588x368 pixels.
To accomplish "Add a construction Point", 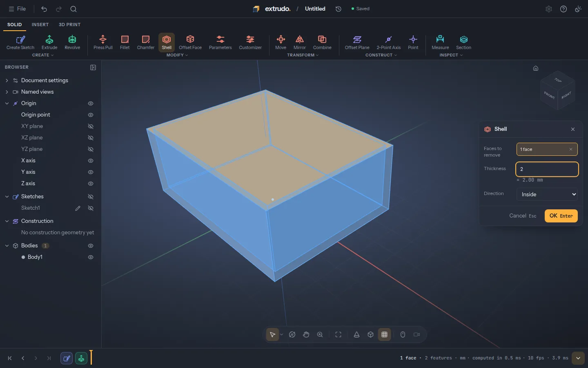I will tap(413, 43).
